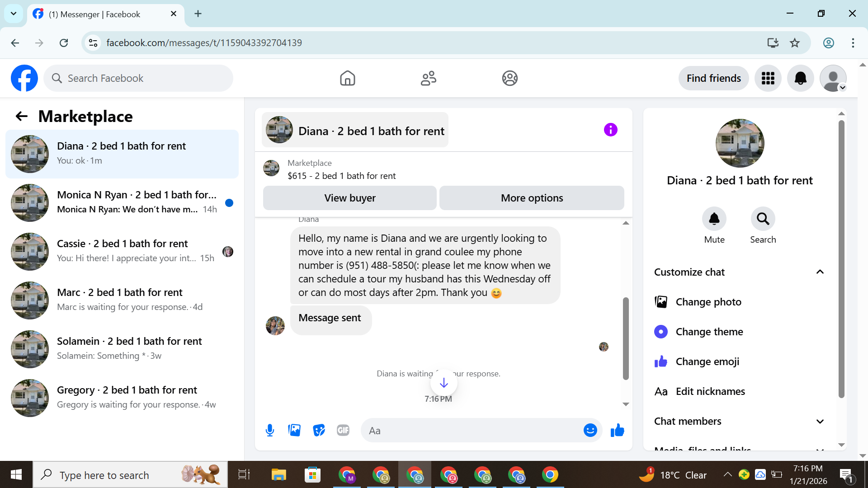The width and height of the screenshot is (868, 488).
Task: Open the Facebook notifications bell
Action: [800, 78]
